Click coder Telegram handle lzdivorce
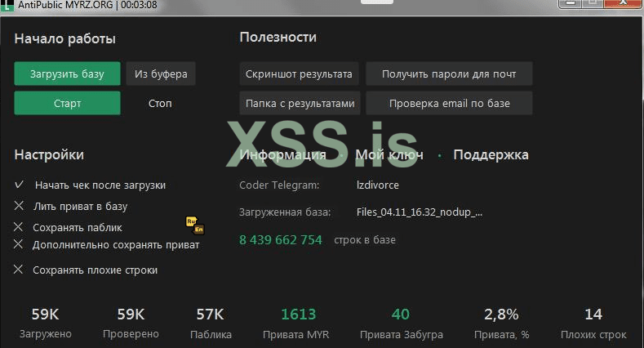Image resolution: width=644 pixels, height=348 pixels. coord(377,185)
